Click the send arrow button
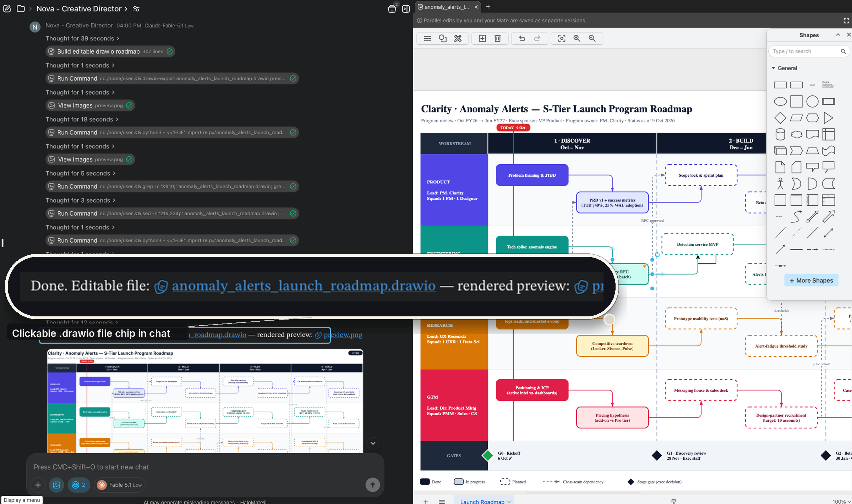Image resolution: width=852 pixels, height=504 pixels. pyautogui.click(x=372, y=485)
